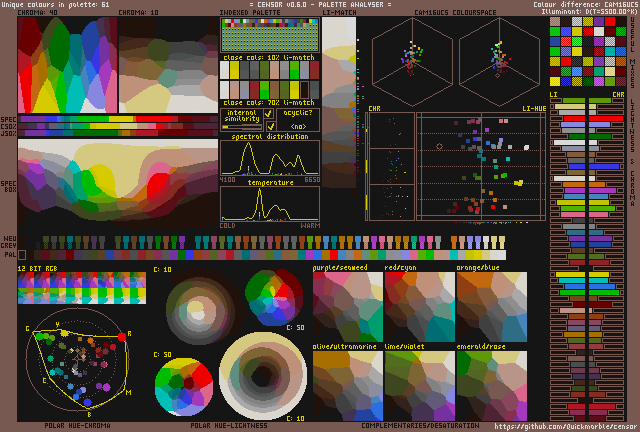Click the 'USEFUL MIXES' vertical label
Screen dimensions: 640x432
pos(633,51)
